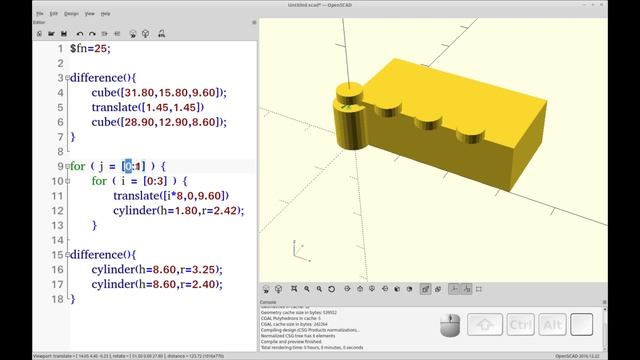Click the Reset View circular arrow icon
Screen dimensions: 640x360
(331, 289)
